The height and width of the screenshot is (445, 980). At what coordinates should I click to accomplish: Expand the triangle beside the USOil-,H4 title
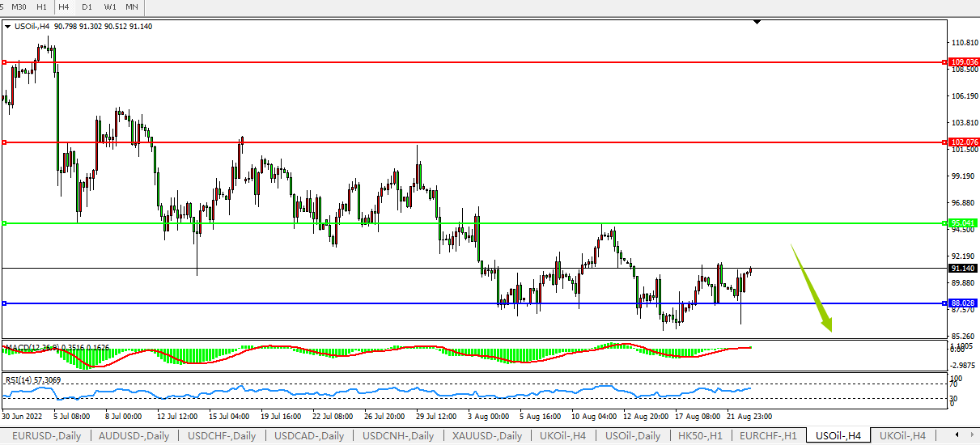click(8, 27)
